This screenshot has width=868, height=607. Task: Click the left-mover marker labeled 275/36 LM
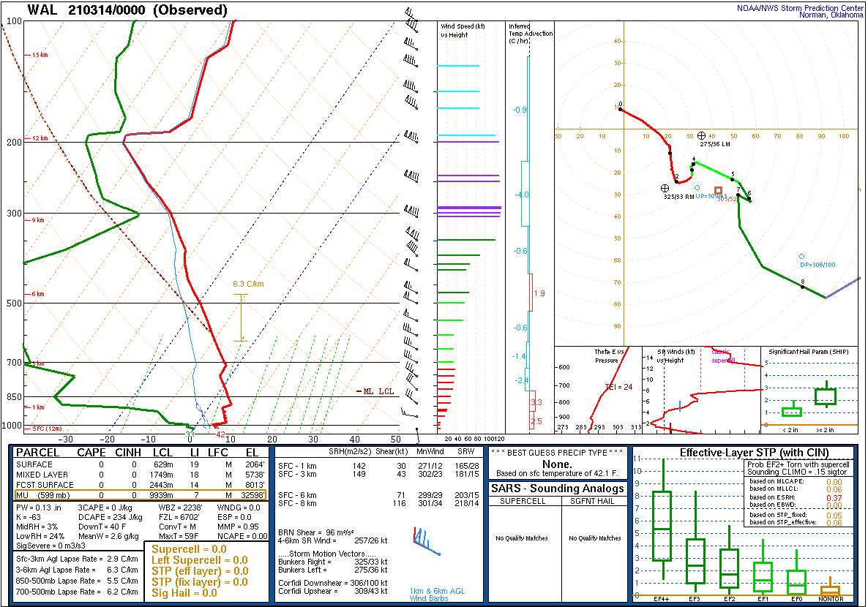coord(701,135)
